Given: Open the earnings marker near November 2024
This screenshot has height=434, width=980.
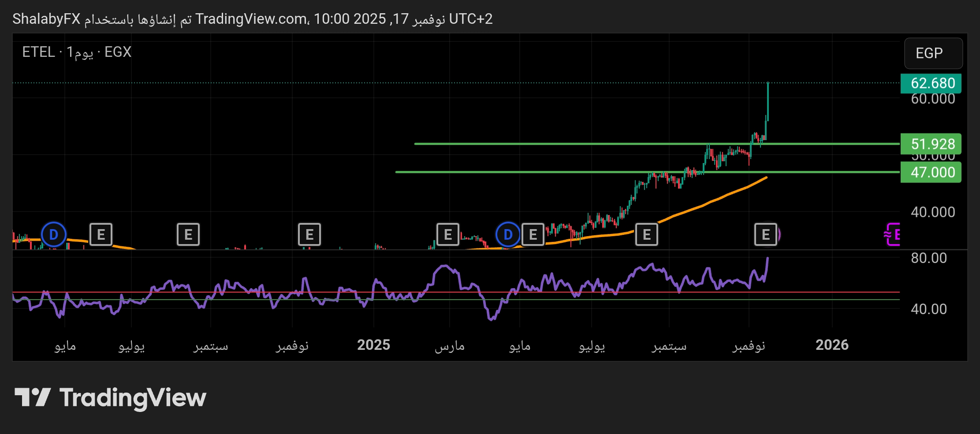Looking at the screenshot, I should [309, 234].
